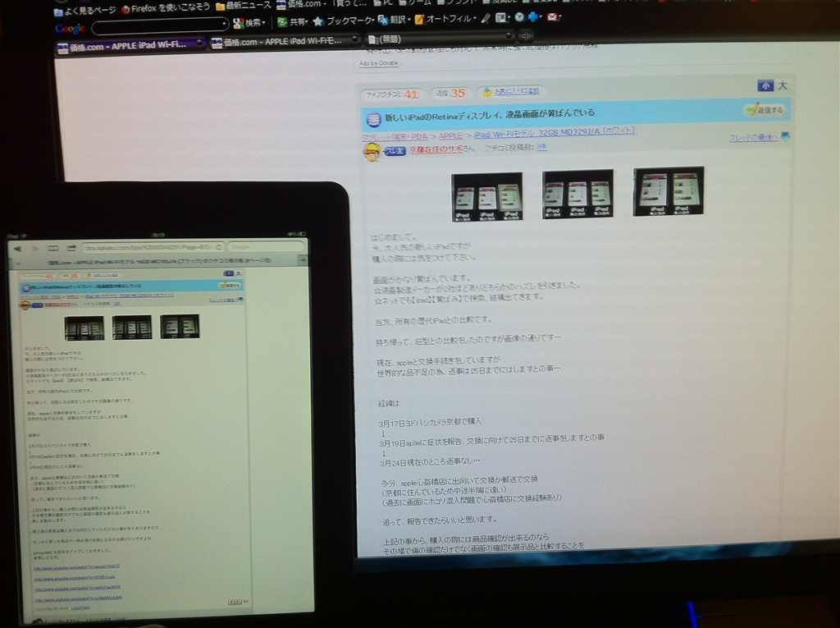This screenshot has height=628, width=840.
Task: Expand the Google search box history arrow
Action: [x=224, y=24]
